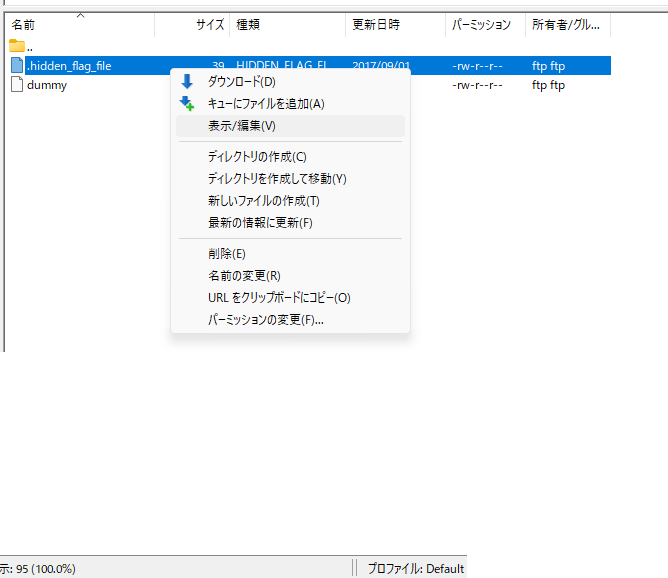Click the add-to-queue icon with green plus
Screen dimensions: 668x578
point(187,104)
